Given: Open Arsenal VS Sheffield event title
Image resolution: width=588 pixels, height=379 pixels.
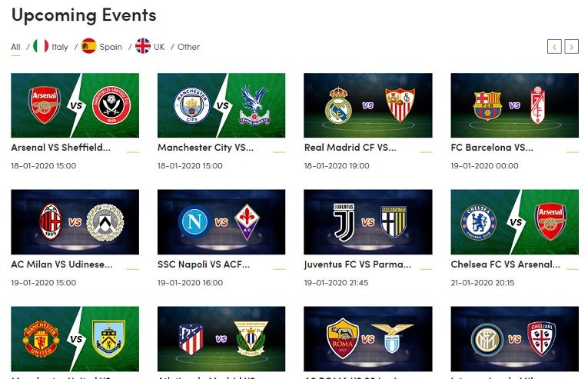Looking at the screenshot, I should click(x=61, y=148).
